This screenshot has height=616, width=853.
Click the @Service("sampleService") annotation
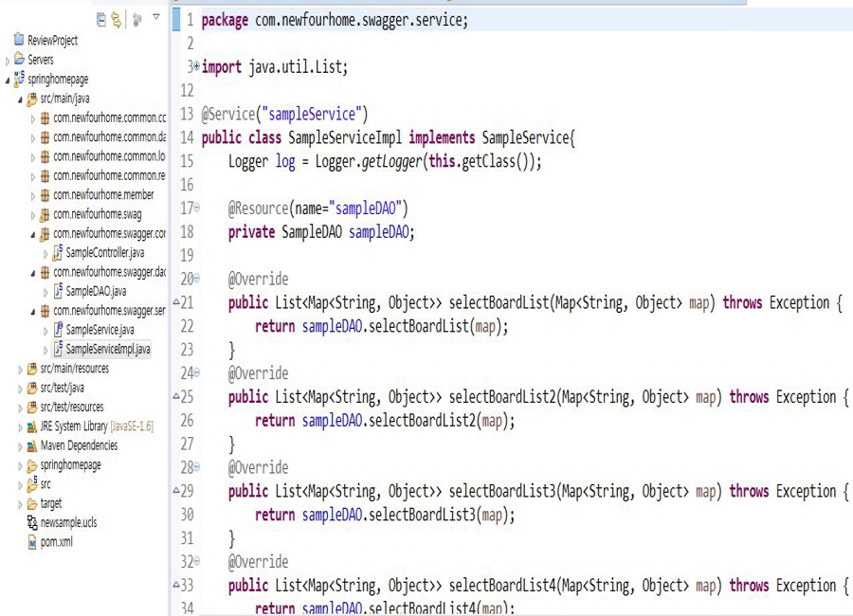284,115
